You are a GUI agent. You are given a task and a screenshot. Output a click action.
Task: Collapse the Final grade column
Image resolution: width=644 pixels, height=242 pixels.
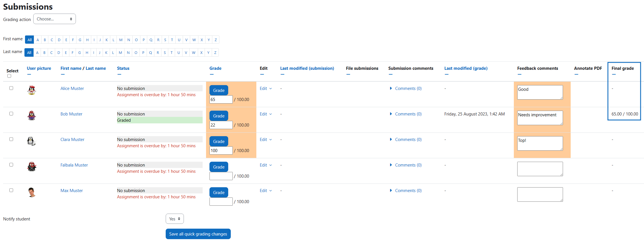tap(614, 74)
